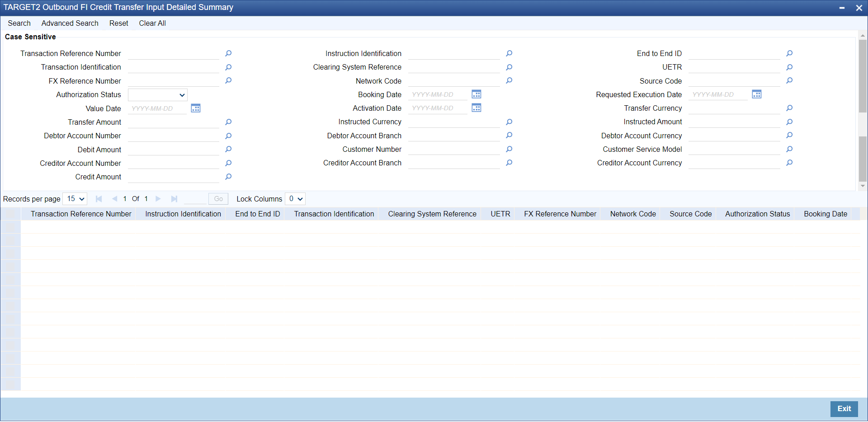The width and height of the screenshot is (868, 422).
Task: Open lookup for FX Reference Number
Action: (x=228, y=81)
